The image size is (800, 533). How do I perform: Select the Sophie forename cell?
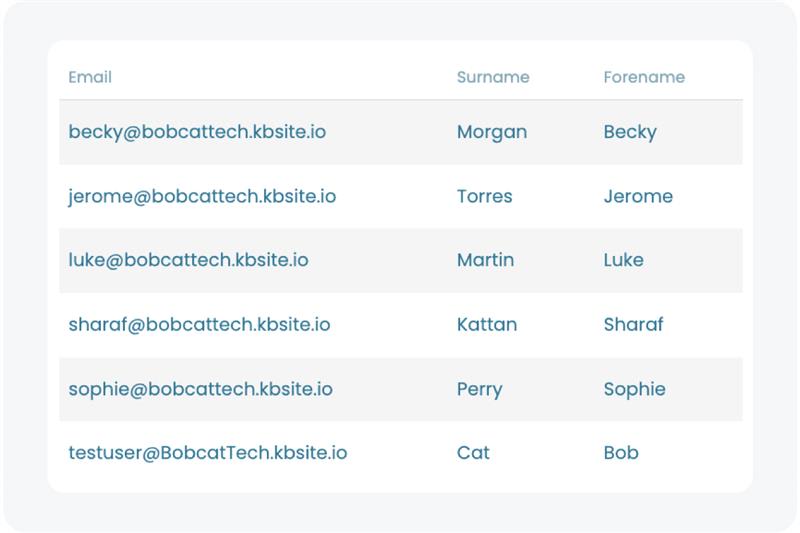point(634,389)
